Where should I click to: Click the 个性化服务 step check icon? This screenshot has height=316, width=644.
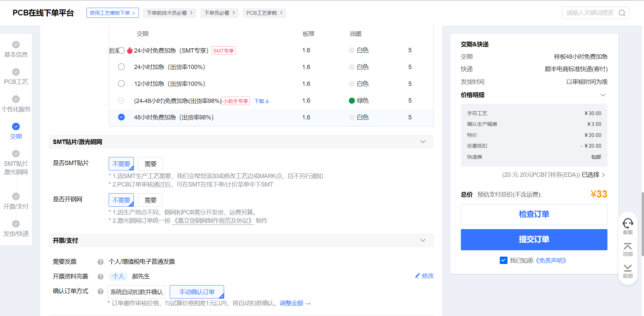[16, 99]
